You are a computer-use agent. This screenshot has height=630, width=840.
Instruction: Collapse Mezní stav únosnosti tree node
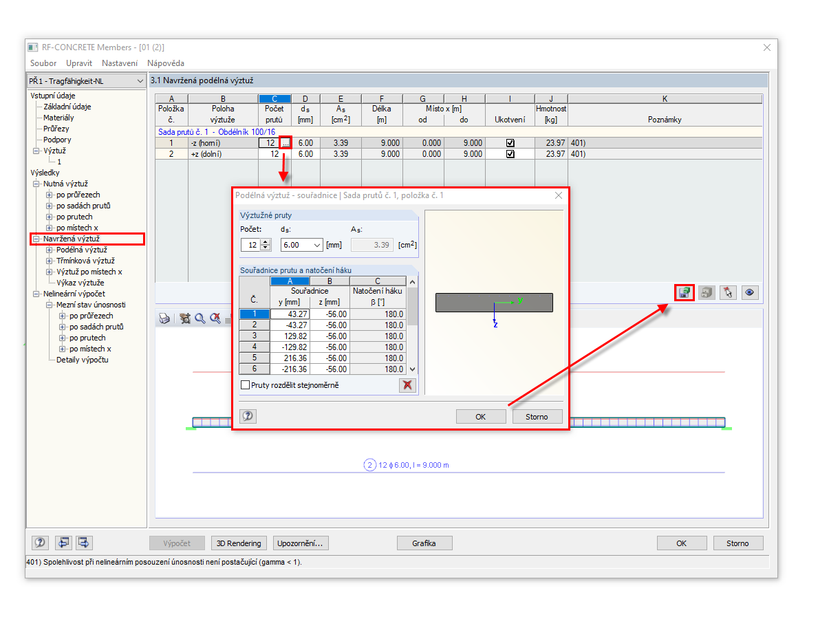click(x=50, y=305)
